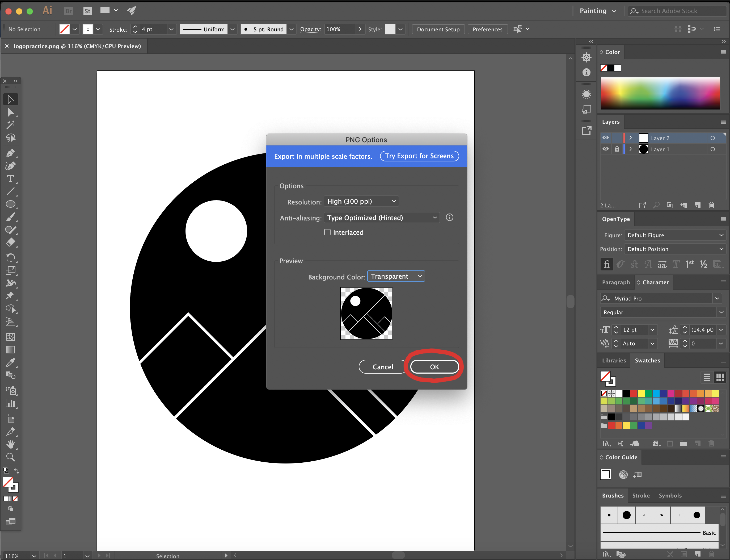730x560 pixels.
Task: Select the Eyedropper tool
Action: click(11, 362)
